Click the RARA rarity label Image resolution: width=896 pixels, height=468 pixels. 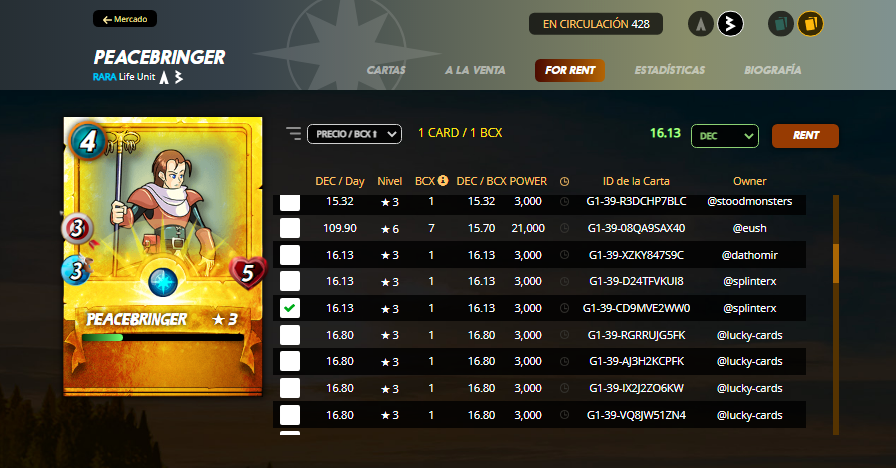(105, 77)
